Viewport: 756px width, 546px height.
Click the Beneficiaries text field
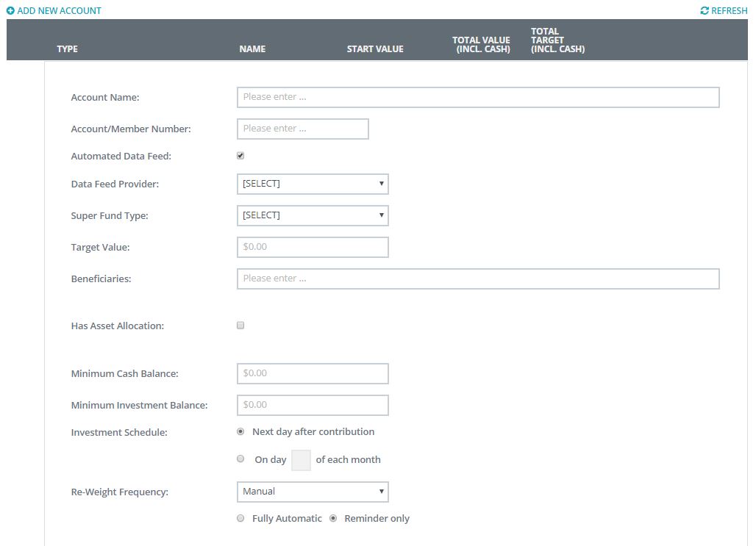pyautogui.click(x=478, y=279)
